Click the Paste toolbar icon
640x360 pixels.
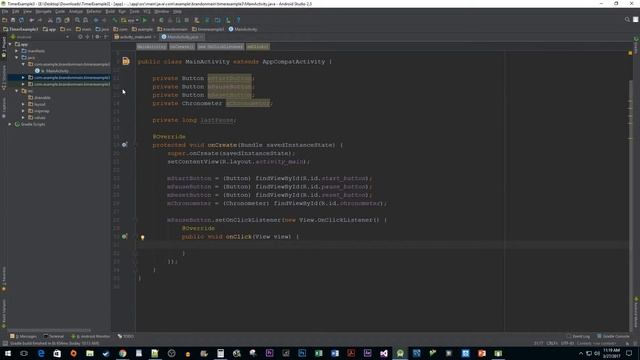67,20
